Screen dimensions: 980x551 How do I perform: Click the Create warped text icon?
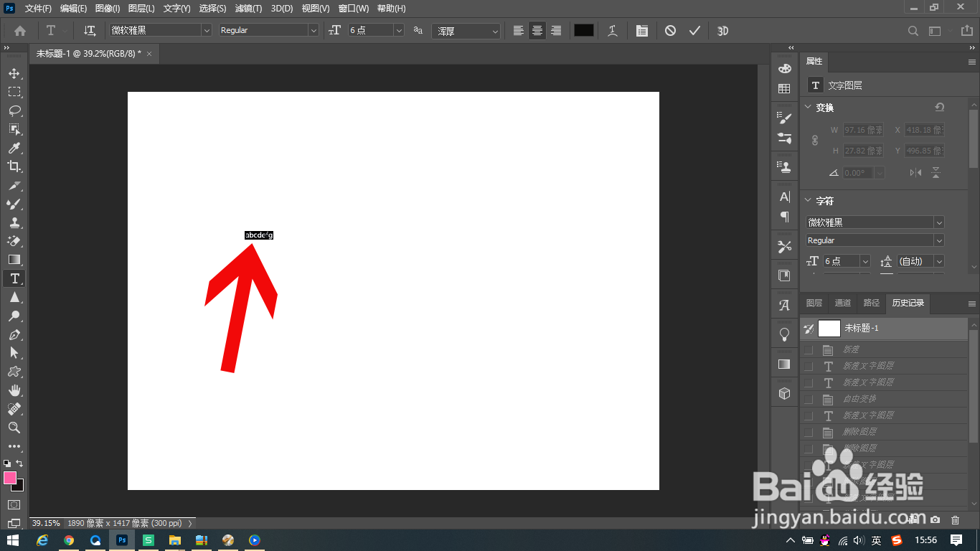pyautogui.click(x=613, y=31)
